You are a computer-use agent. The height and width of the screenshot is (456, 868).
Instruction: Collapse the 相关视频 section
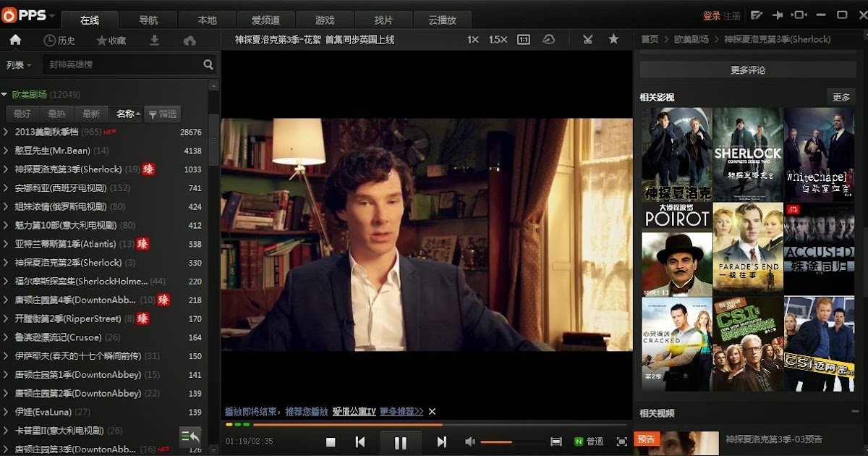(855, 412)
